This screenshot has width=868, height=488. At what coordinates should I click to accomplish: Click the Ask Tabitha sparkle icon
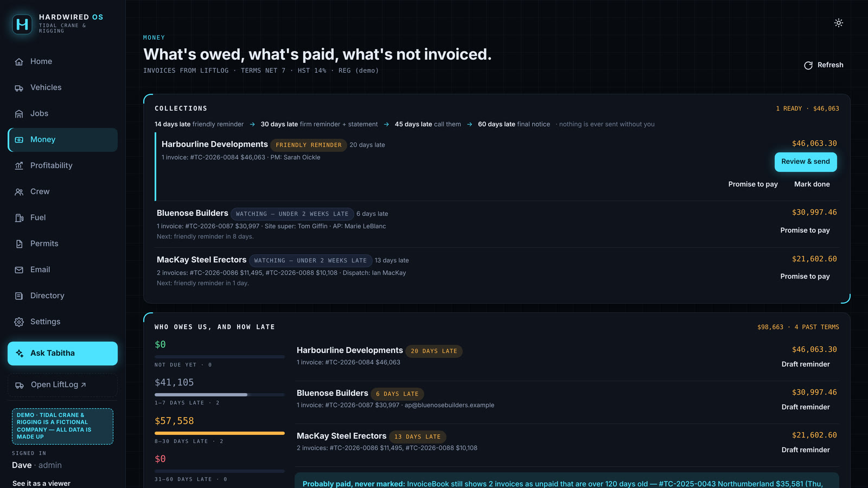click(x=20, y=354)
